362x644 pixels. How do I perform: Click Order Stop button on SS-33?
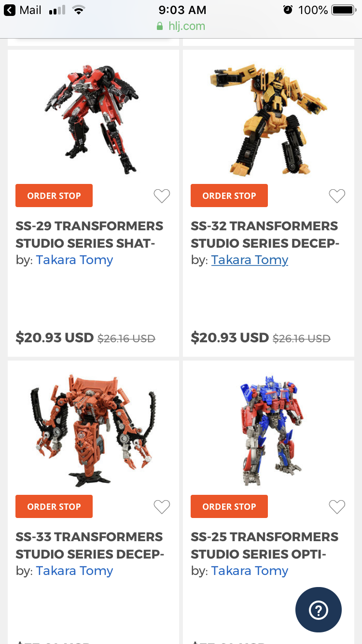(x=54, y=506)
